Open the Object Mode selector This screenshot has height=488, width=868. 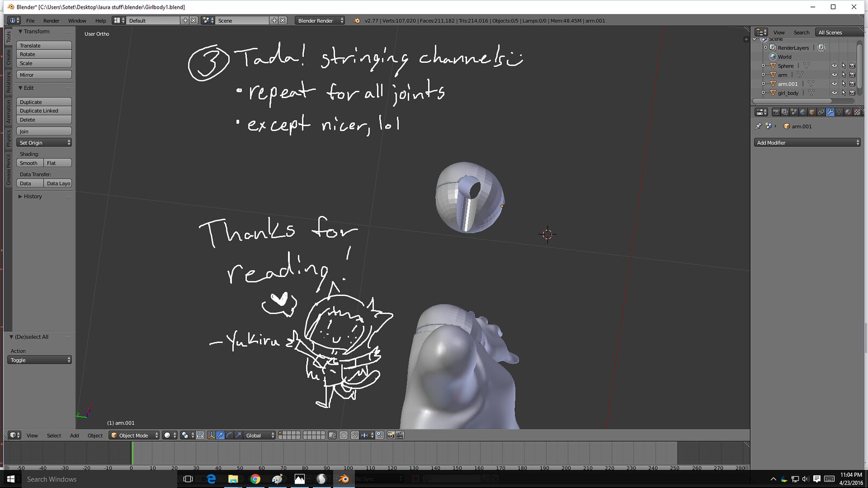[x=135, y=435]
